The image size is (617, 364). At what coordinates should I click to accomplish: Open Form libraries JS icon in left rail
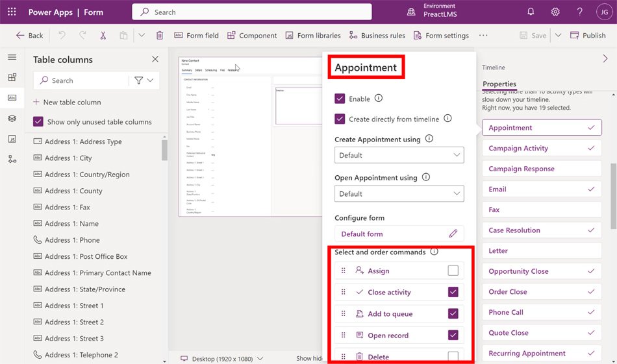12,139
